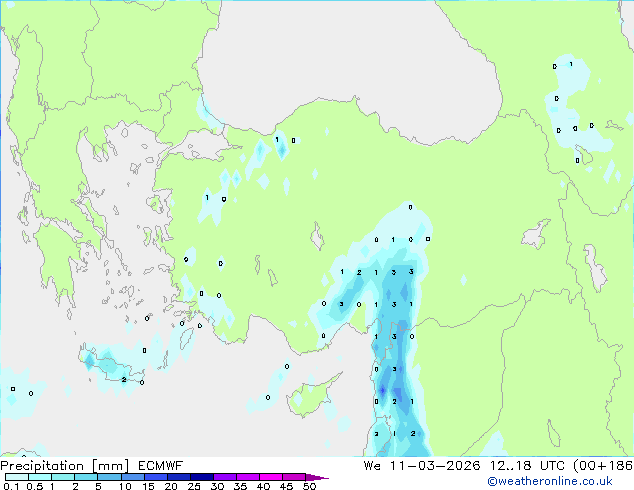Click the "50" legend scale label
Screen dimensions: 634x490
[309, 486]
